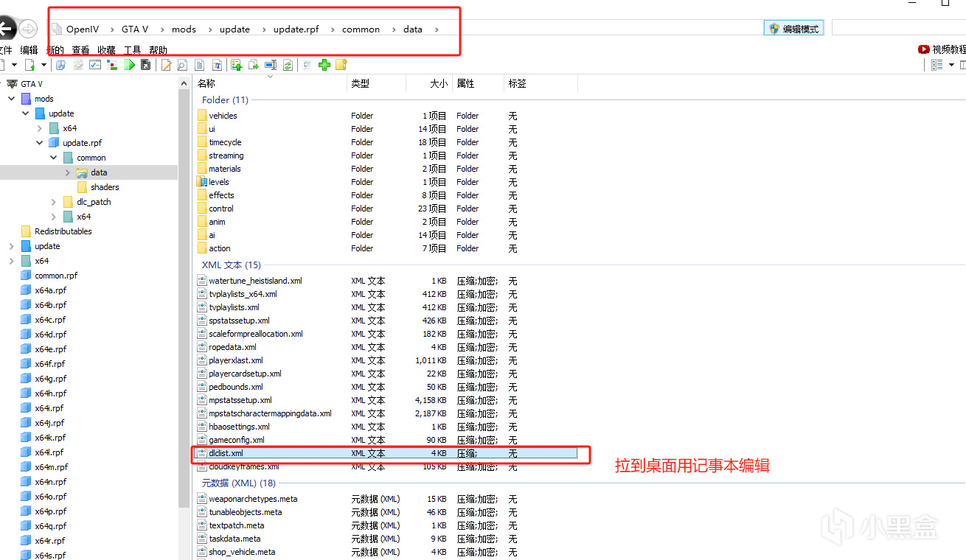Viewport: 966px width, 560px height.
Task: Expand the Redistributables sibling update tree node
Action: pyautogui.click(x=12, y=246)
